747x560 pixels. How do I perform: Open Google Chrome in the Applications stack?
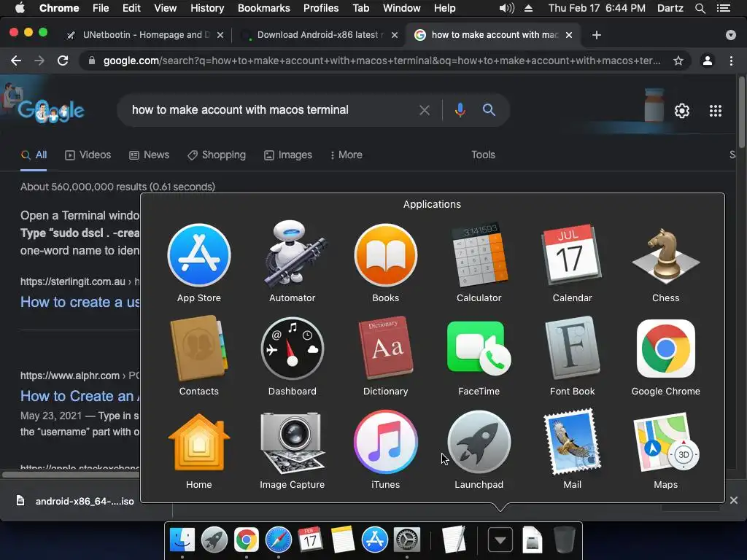(x=665, y=349)
